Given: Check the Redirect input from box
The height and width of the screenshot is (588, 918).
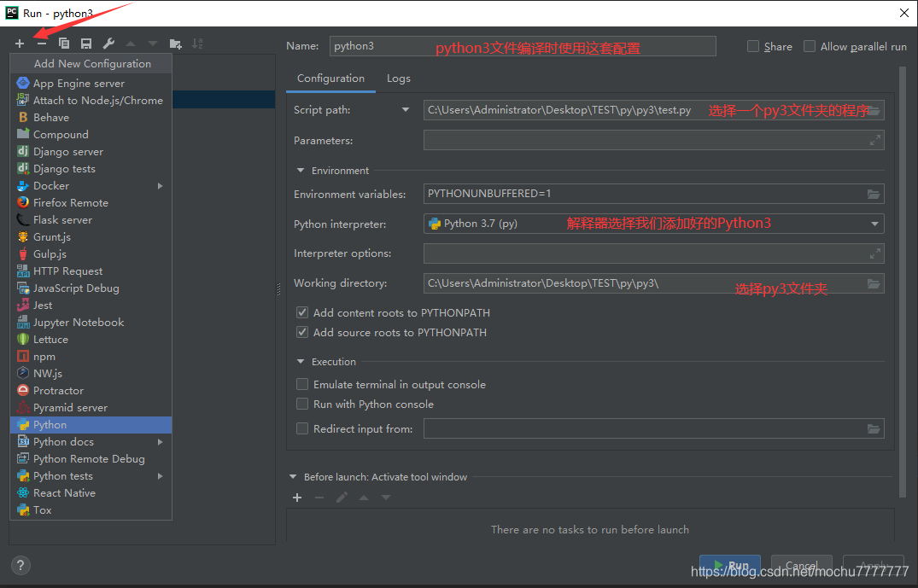Looking at the screenshot, I should [302, 428].
